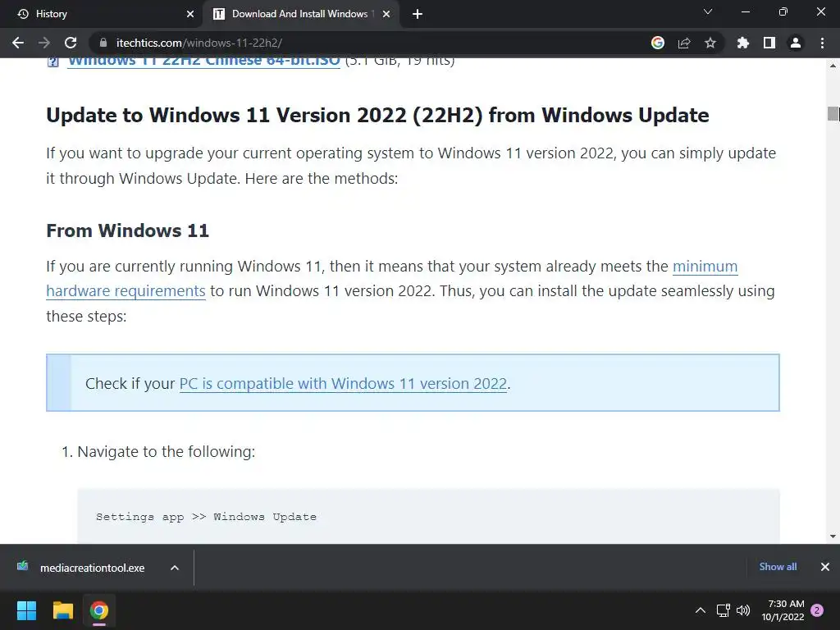
Task: Reload the current page
Action: pos(71,43)
